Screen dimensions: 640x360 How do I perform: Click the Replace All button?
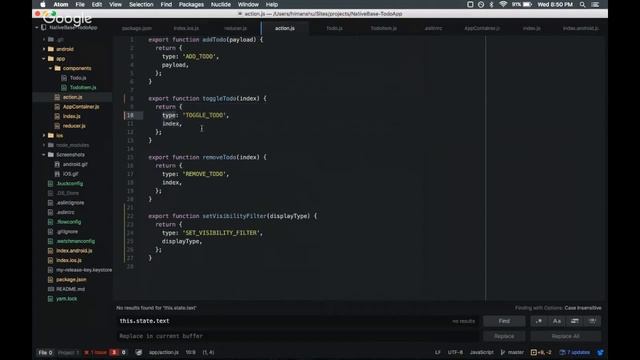pos(565,336)
